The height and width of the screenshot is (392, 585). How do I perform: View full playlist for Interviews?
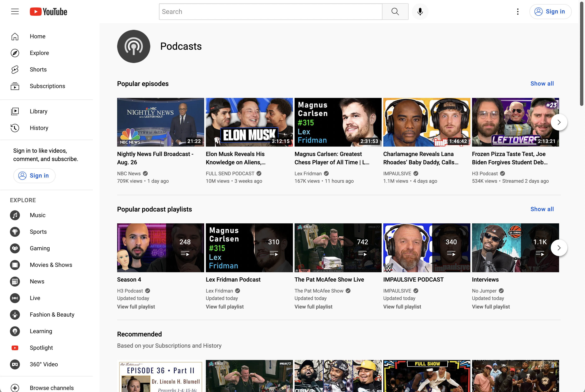pos(491,306)
